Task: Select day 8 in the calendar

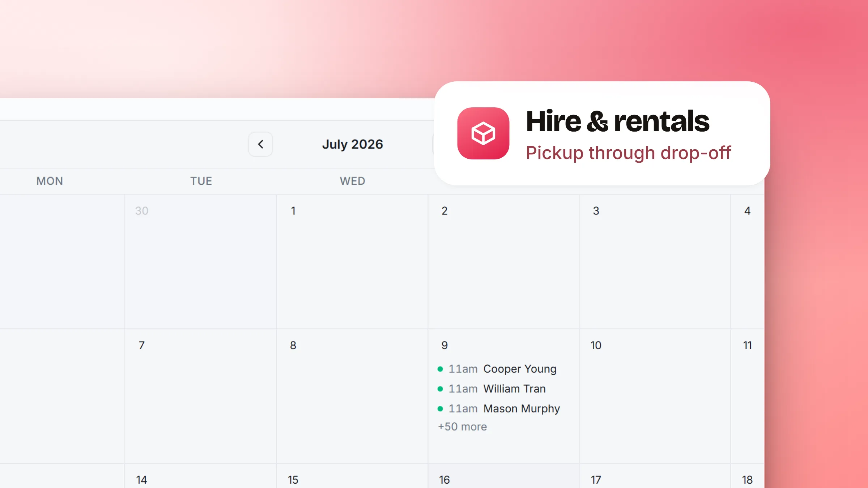Action: [x=293, y=345]
